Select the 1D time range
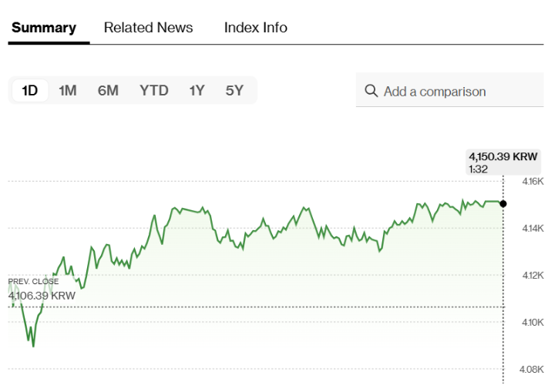 pos(30,91)
